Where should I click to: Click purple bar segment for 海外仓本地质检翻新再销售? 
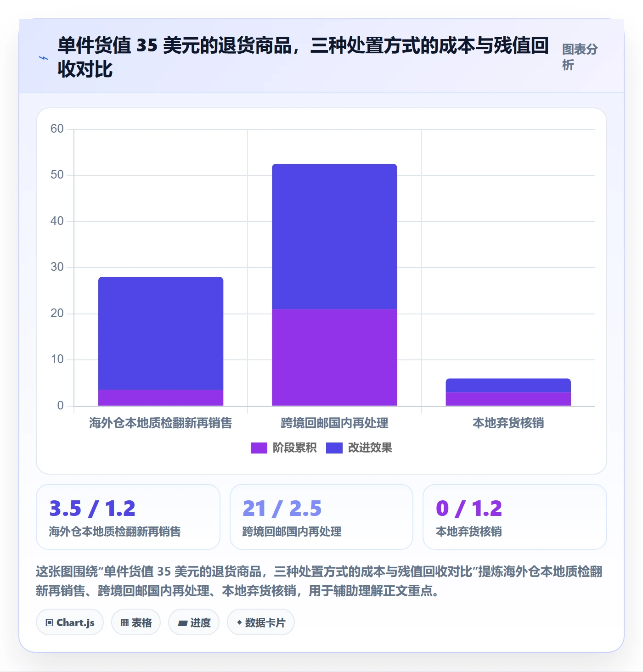pos(161,398)
